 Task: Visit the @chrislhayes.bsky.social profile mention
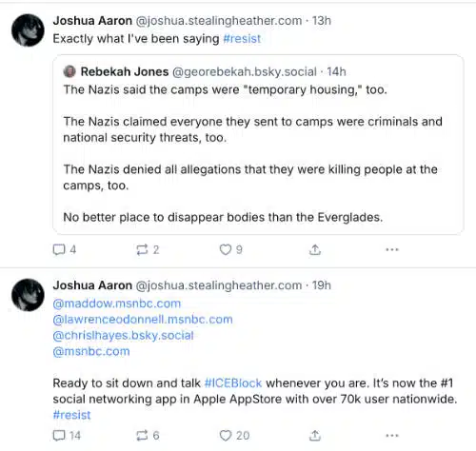[123, 335]
